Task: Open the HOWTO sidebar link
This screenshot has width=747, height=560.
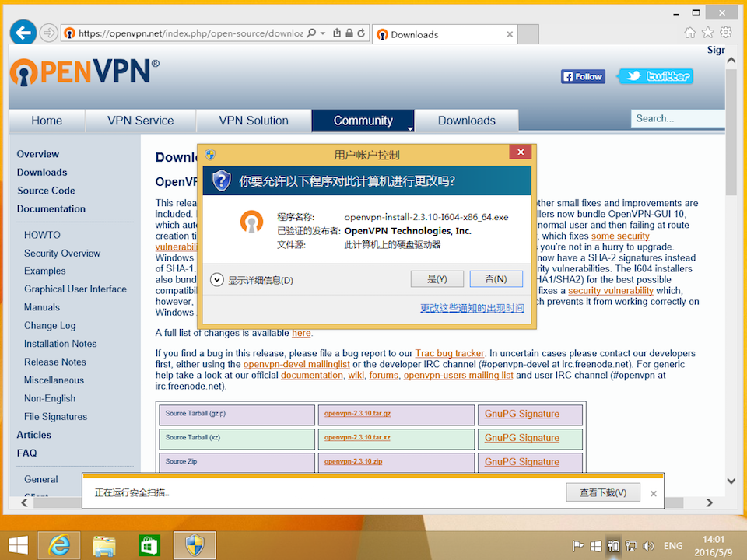Action: pyautogui.click(x=42, y=235)
